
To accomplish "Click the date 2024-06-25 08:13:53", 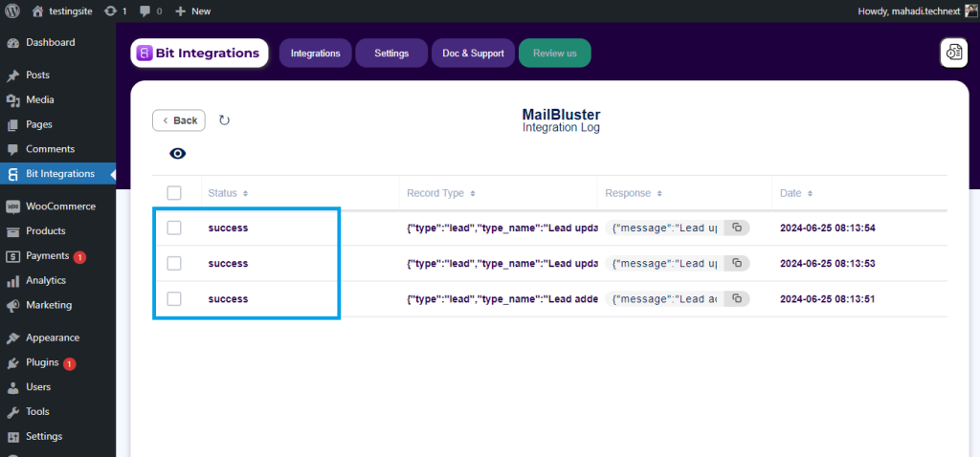I will tap(828, 264).
